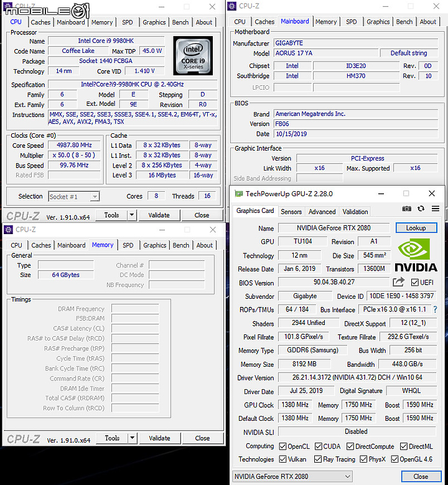Image resolution: width=448 pixels, height=485 pixels.
Task: Click the BIOS Version value FB06
Action: [355, 124]
